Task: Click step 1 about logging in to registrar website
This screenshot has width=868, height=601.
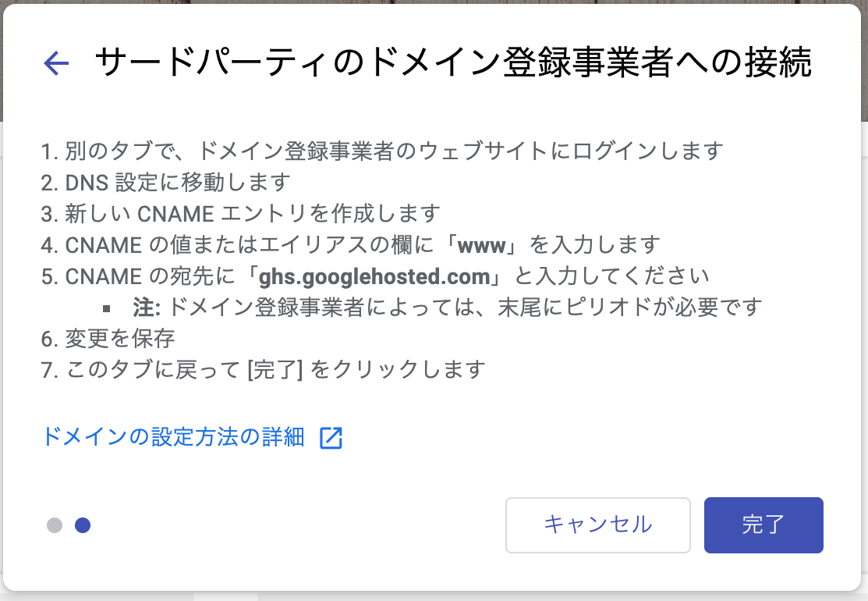Action: click(382, 150)
